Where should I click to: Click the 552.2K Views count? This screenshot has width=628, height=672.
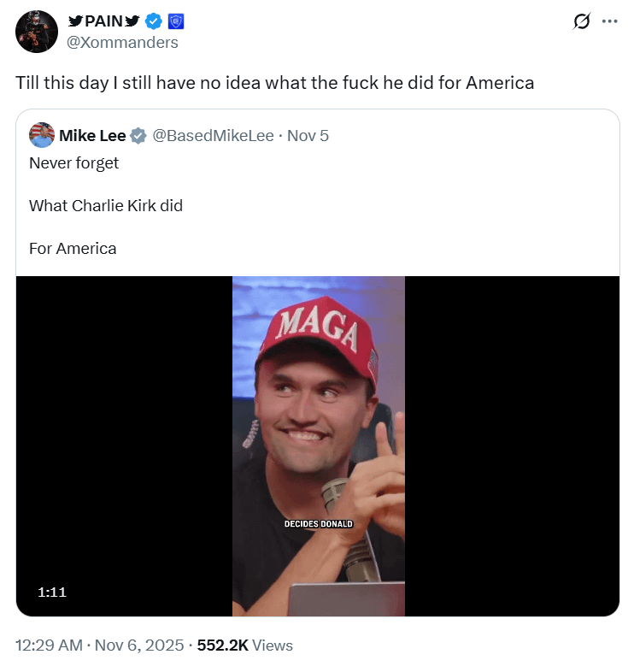coord(244,645)
